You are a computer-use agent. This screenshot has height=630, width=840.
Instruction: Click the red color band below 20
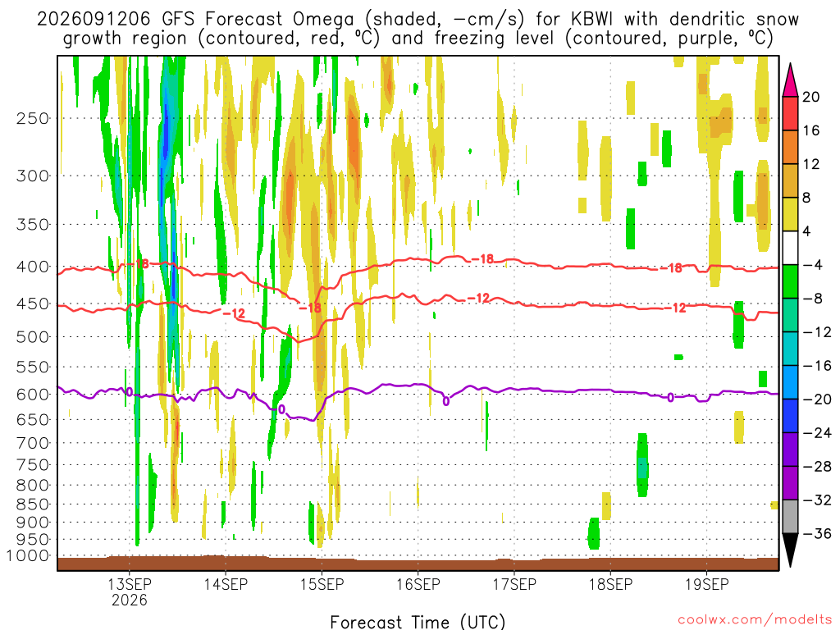coord(790,113)
